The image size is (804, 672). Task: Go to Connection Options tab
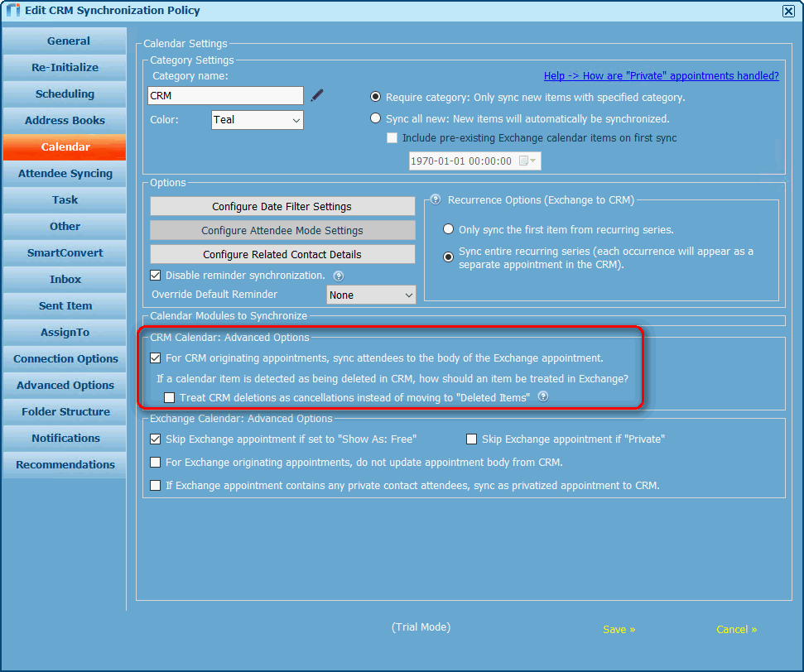(65, 359)
